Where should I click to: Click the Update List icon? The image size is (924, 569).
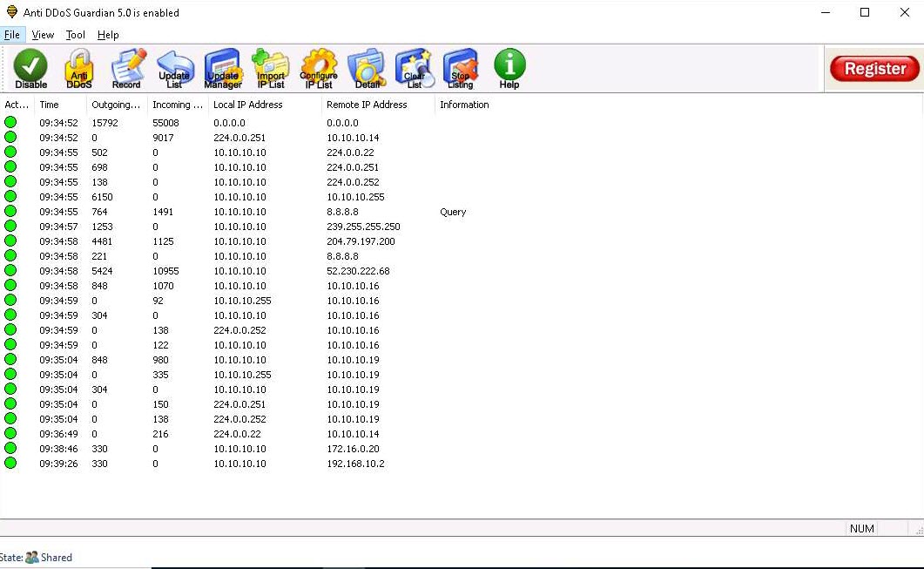174,68
